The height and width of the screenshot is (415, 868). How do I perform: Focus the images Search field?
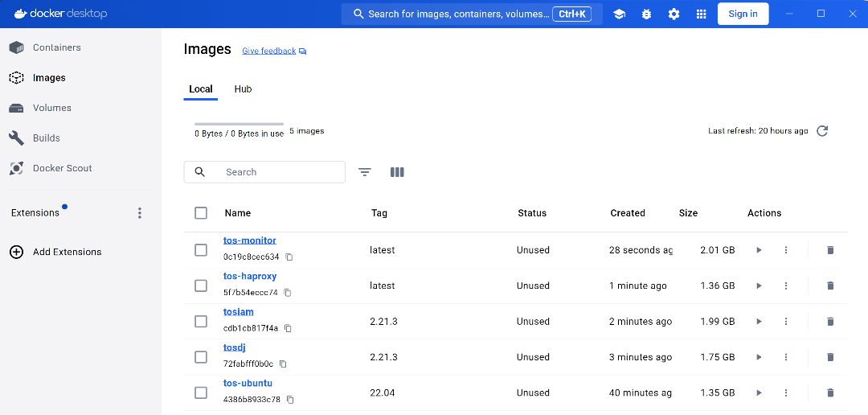coord(264,172)
